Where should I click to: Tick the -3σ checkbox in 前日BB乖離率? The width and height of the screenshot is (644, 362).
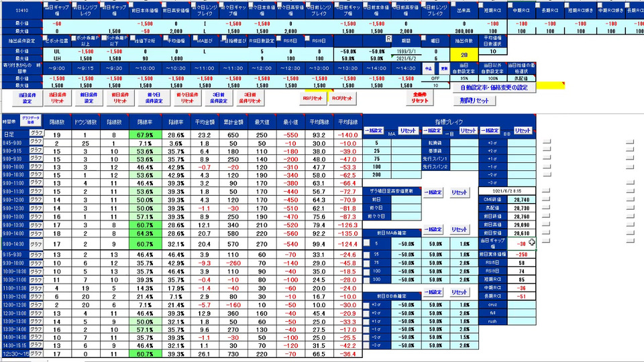click(x=366, y=346)
